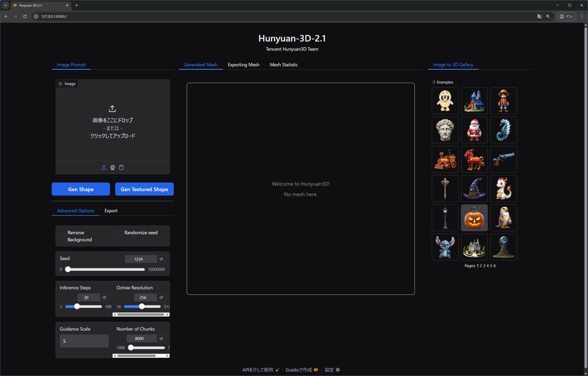Select the revolver example thumbnail
Screen dimensions: 588x376
tap(503, 159)
